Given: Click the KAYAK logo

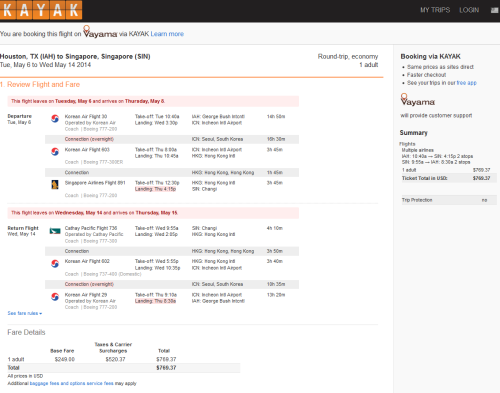Looking at the screenshot, I should 41,10.
